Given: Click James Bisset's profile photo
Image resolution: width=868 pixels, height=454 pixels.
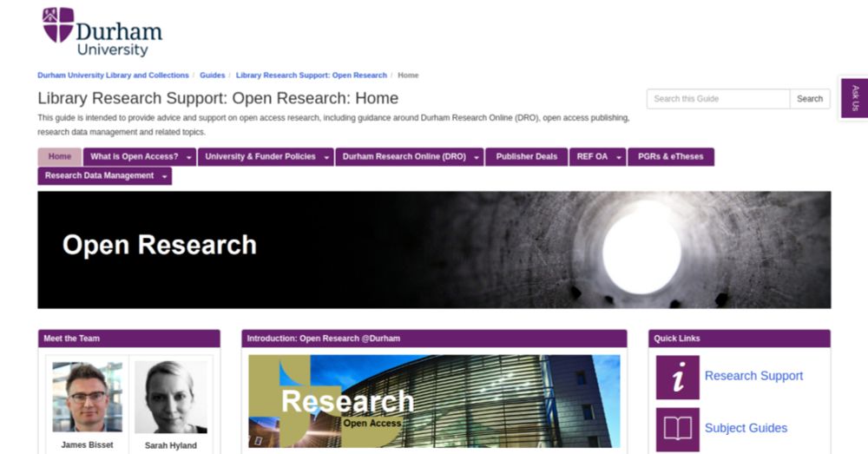Looking at the screenshot, I should click(x=88, y=397).
